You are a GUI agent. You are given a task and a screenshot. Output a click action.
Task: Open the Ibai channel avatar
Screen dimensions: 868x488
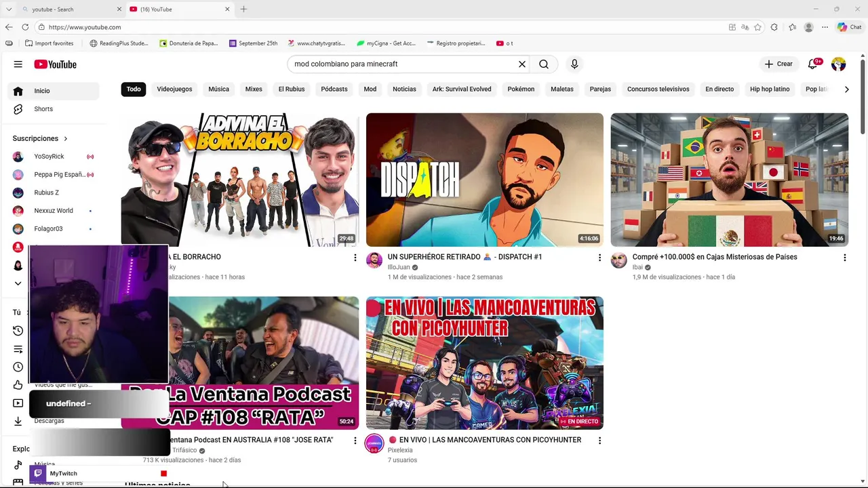coord(619,260)
